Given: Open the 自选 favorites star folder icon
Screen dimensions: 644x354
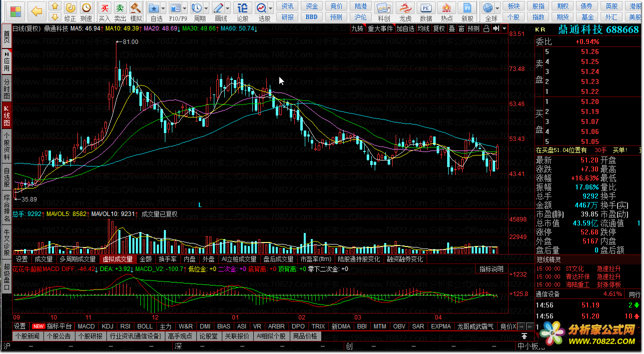Looking at the screenshot, I should click(x=154, y=8).
